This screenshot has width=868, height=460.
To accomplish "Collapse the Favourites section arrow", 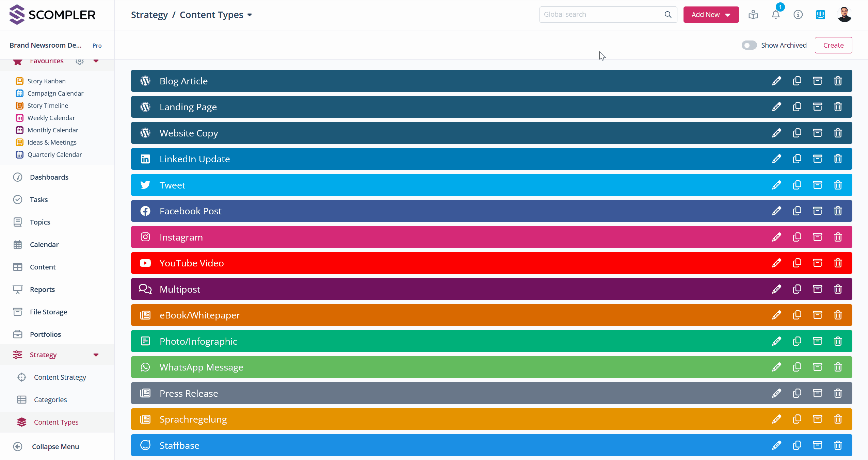I will (96, 61).
